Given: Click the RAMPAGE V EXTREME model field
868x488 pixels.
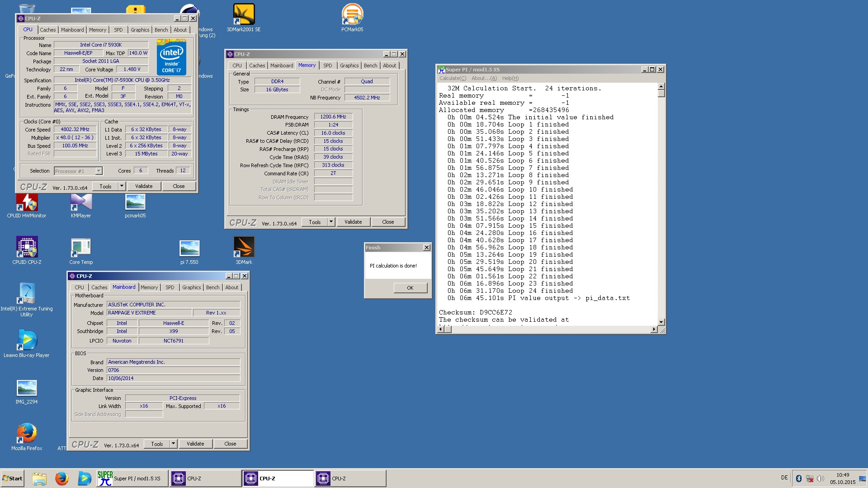Looking at the screenshot, I should click(x=149, y=313).
